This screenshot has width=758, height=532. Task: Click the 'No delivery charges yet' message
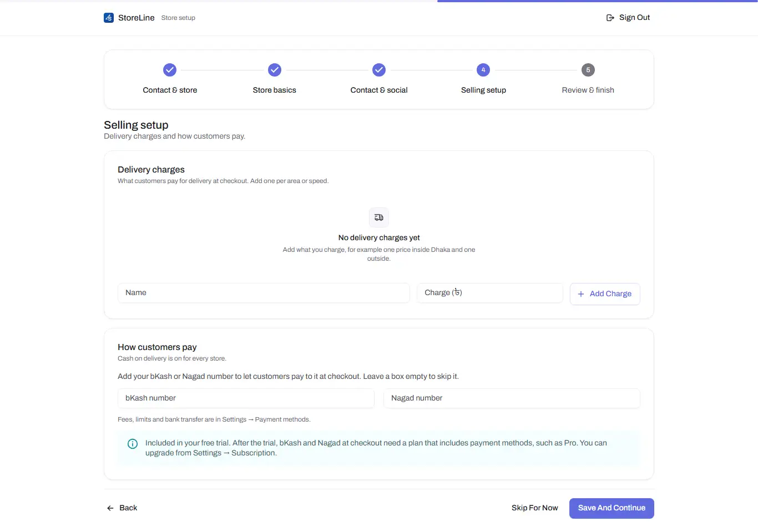click(x=379, y=237)
